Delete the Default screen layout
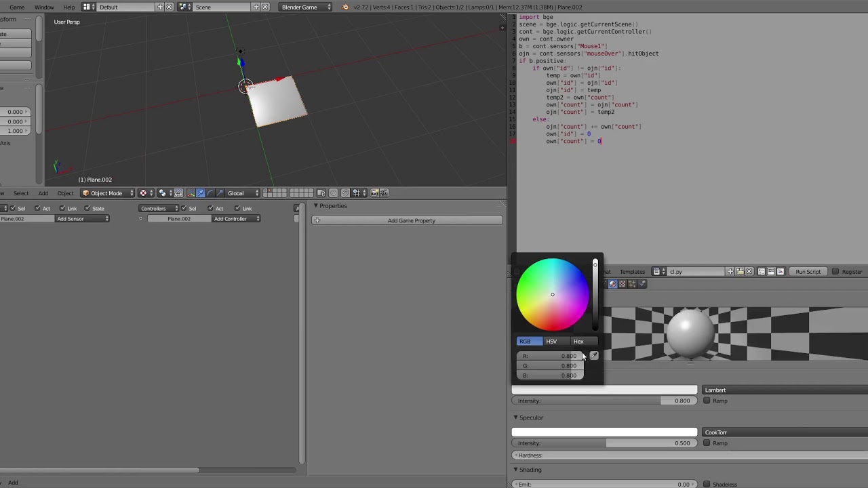This screenshot has width=868, height=488. coord(170,7)
